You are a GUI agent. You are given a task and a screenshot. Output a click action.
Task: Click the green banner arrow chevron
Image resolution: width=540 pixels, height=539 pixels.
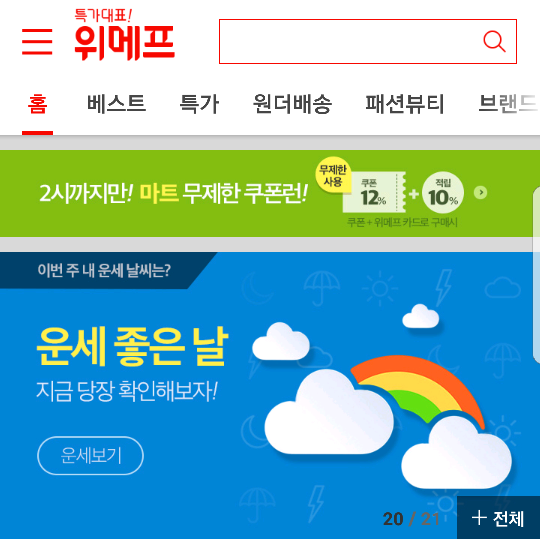point(480,193)
